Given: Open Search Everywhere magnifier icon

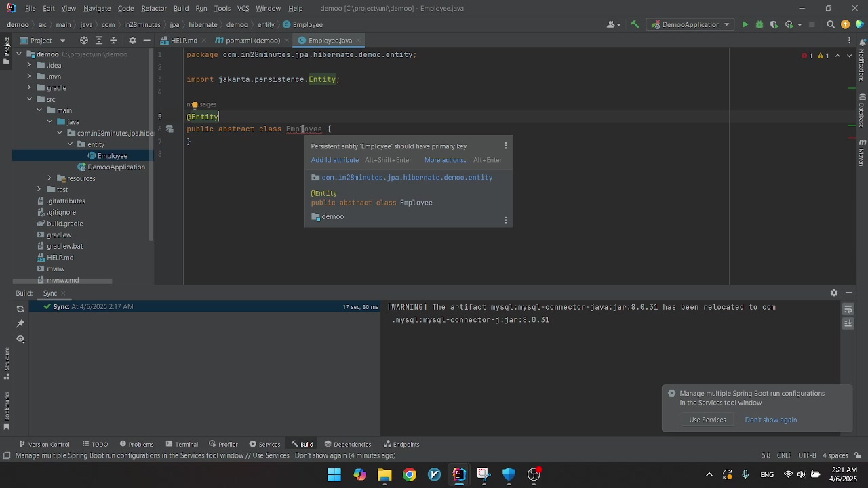Looking at the screenshot, I should pyautogui.click(x=831, y=24).
